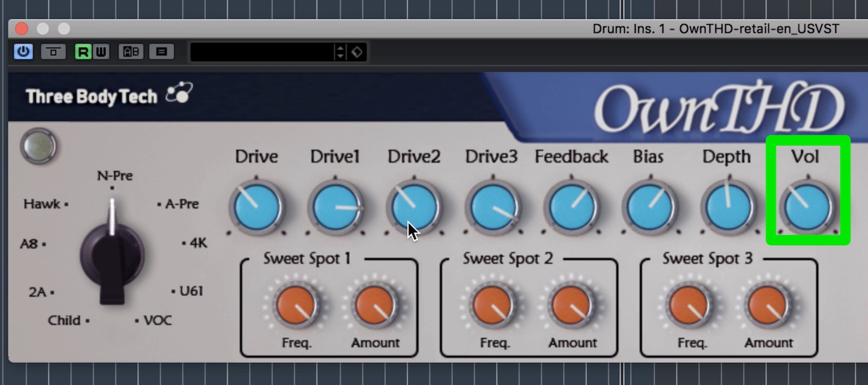Click the Sweet Spot 2 heading

508,259
